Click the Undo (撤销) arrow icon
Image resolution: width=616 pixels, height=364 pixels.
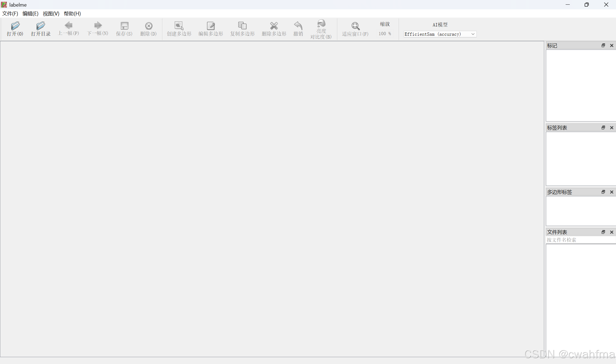tap(298, 26)
